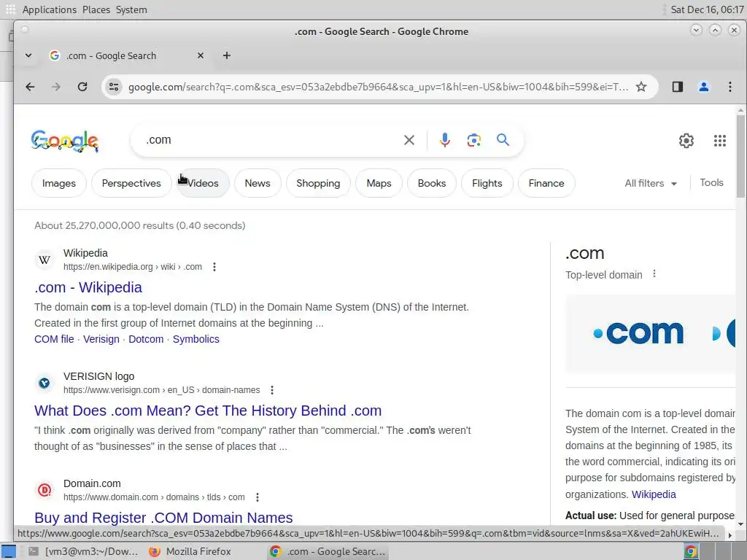Close the .com Google Search tab
This screenshot has width=747, height=560.
(201, 55)
